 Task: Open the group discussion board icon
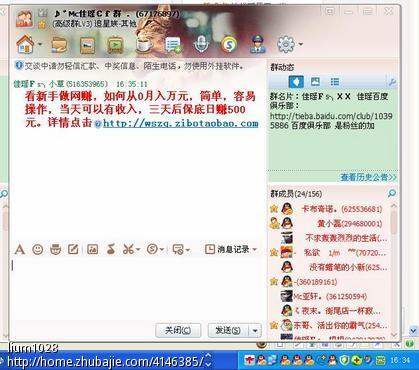173,45
